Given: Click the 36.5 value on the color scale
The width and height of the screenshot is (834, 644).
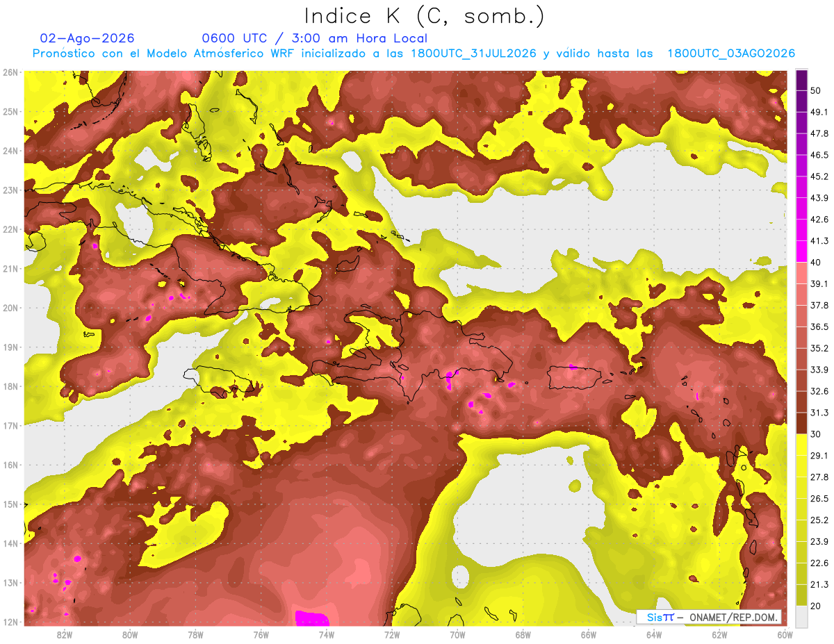Looking at the screenshot, I should coord(819,327).
